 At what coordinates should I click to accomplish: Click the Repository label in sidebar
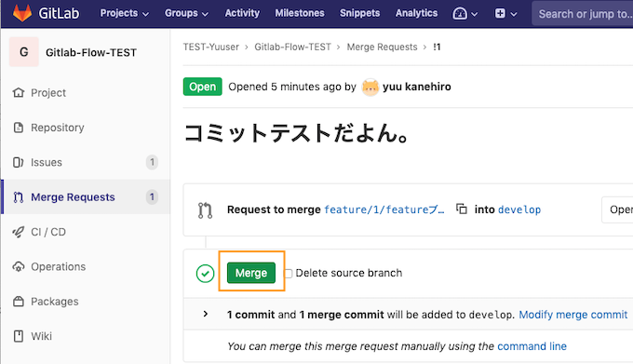point(58,128)
